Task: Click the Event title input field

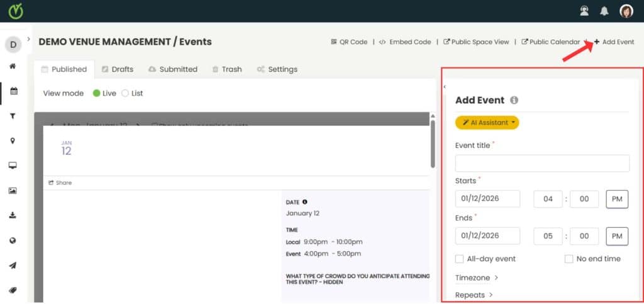Action: click(x=542, y=164)
